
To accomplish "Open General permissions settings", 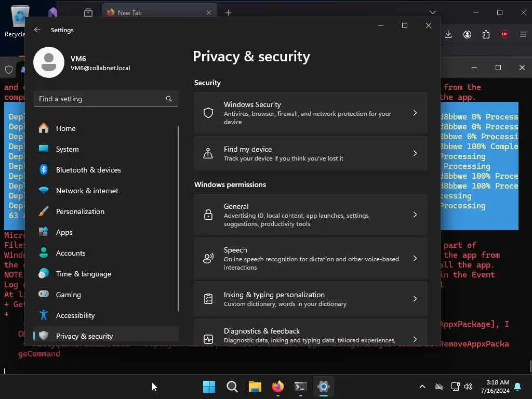I will coord(311,215).
